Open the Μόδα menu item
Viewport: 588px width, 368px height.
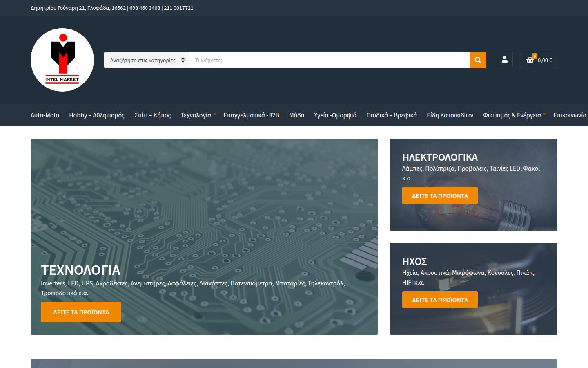click(x=297, y=115)
